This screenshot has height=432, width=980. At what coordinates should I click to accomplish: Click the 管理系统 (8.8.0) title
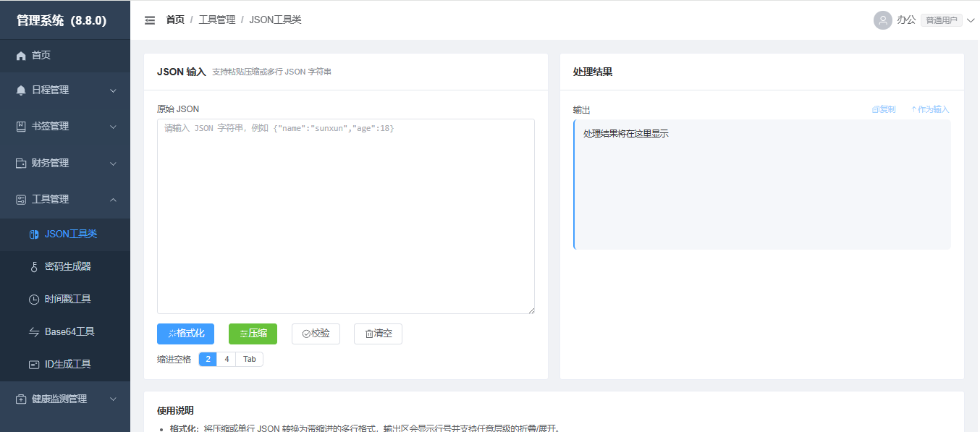click(62, 20)
